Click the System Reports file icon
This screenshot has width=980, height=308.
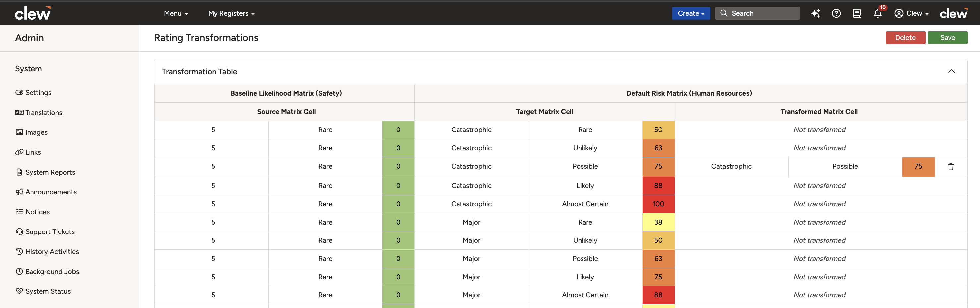coord(19,172)
